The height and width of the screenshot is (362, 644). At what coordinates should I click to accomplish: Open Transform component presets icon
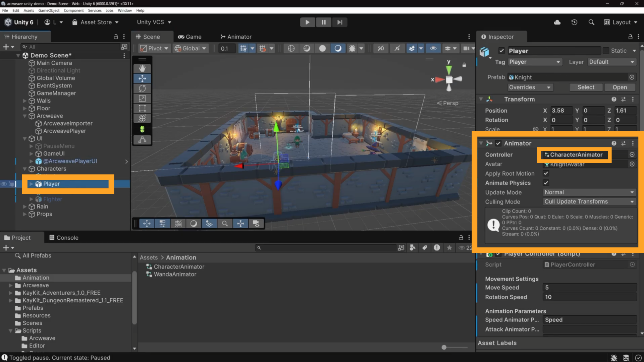point(623,99)
